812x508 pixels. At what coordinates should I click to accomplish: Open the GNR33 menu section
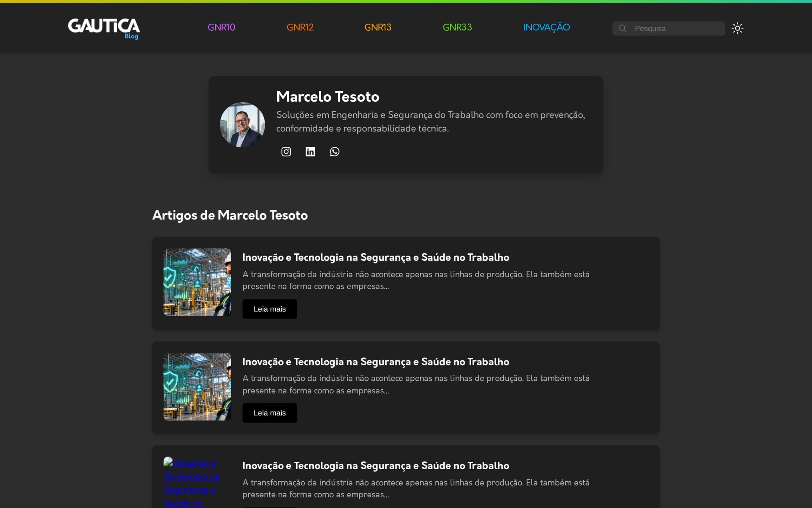coord(457,27)
